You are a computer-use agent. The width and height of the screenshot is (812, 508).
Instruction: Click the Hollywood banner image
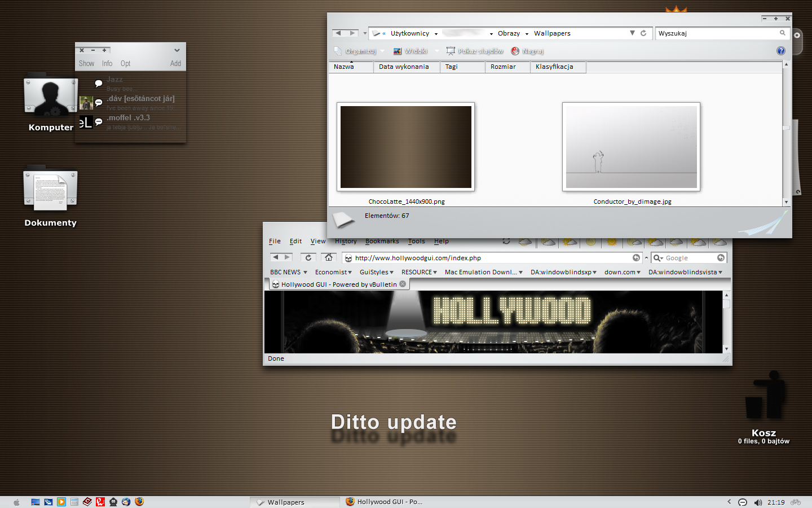tap(493, 322)
